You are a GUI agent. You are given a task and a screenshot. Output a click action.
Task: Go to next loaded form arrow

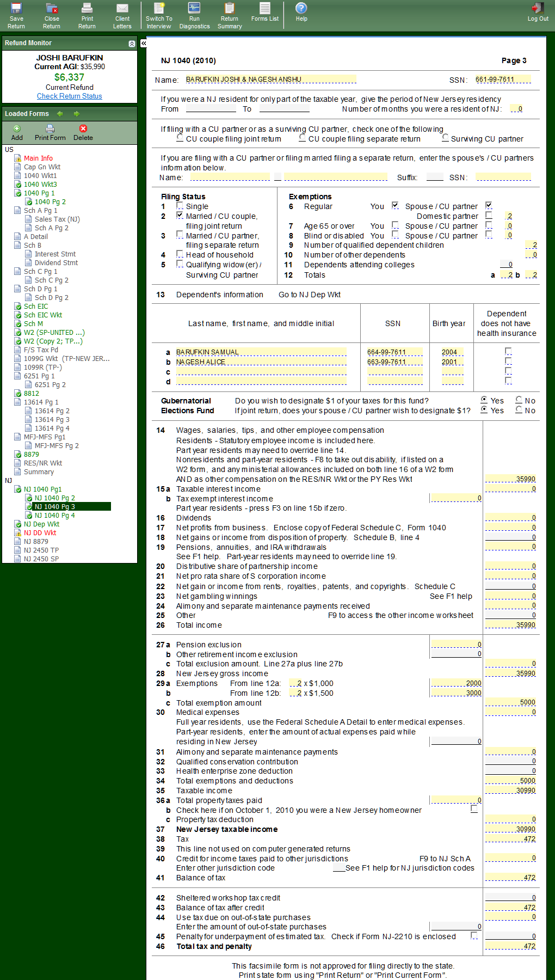click(77, 114)
